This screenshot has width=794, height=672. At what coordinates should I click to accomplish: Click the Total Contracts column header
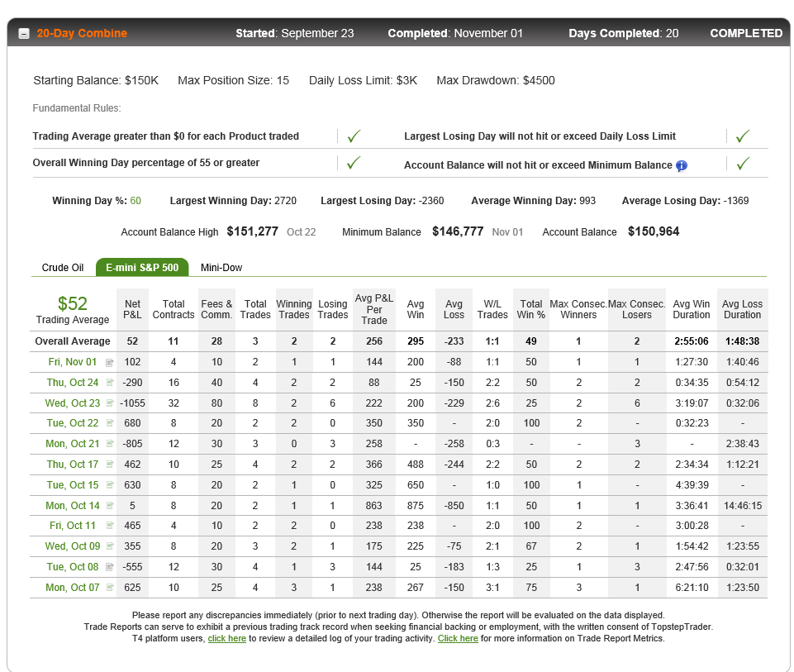point(174,309)
